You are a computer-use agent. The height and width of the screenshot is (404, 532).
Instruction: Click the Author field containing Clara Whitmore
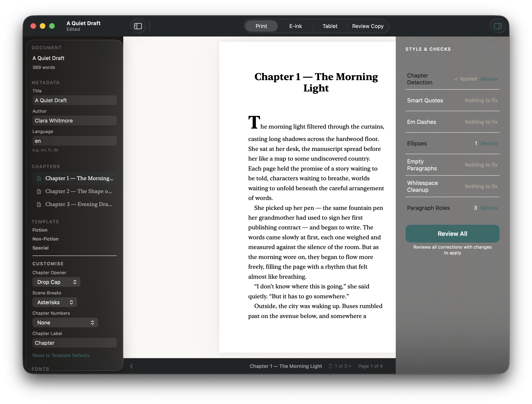[x=75, y=120]
